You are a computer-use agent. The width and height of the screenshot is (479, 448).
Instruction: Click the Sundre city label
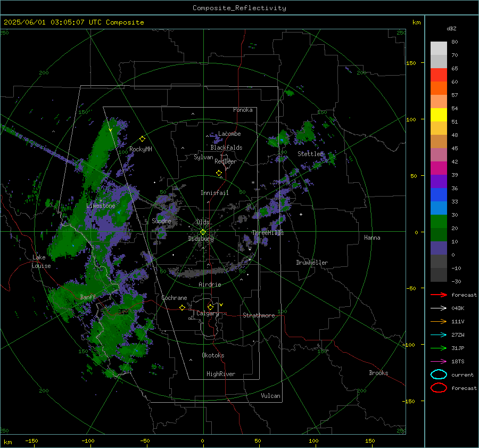(x=161, y=221)
